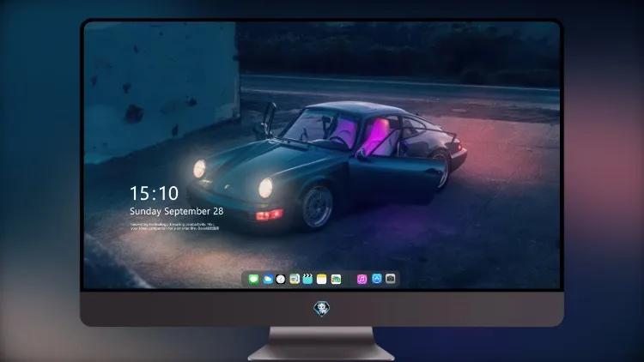
Task: Open the Weather app in dock
Action: (x=268, y=279)
